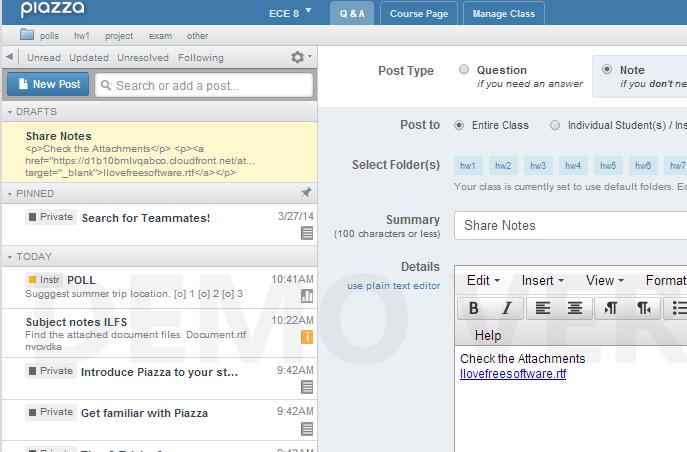Click poll chart icon on POLL post
The width and height of the screenshot is (687, 452).
[x=307, y=296]
